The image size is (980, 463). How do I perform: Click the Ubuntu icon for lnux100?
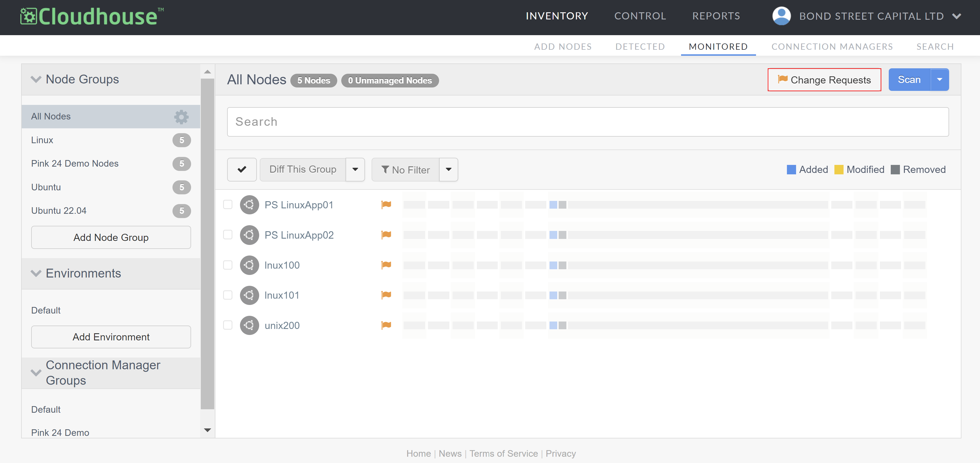pos(249,265)
